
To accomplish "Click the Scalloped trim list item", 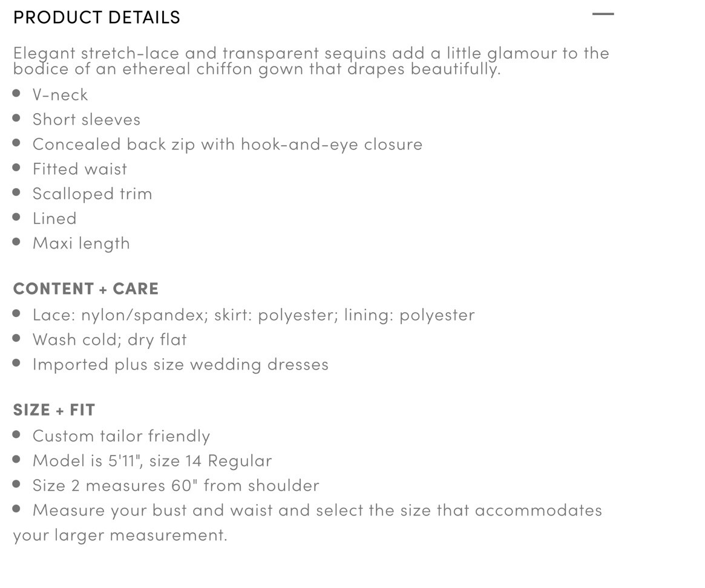I will tap(92, 194).
